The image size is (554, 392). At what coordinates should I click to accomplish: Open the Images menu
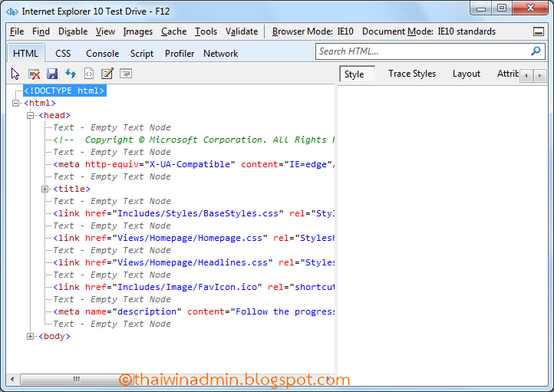pos(138,31)
